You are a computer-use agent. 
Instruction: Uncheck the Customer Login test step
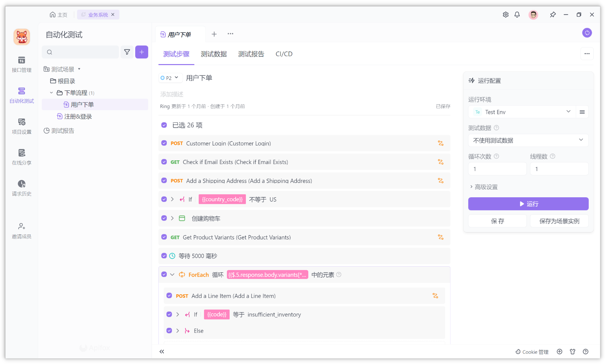pos(164,143)
